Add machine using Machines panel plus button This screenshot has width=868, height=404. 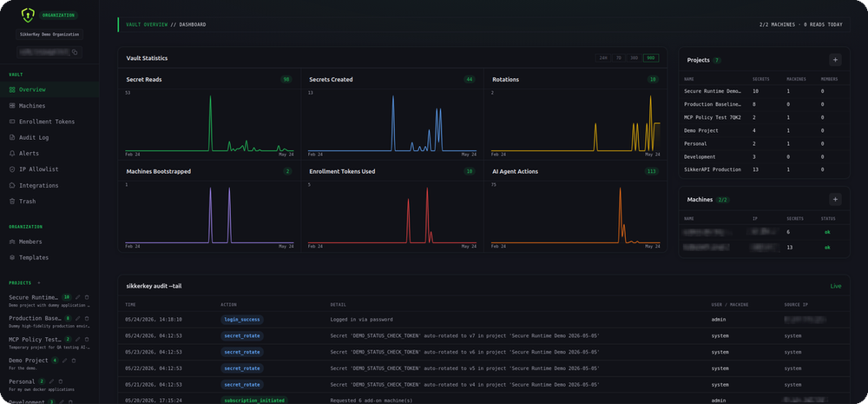[x=835, y=199]
